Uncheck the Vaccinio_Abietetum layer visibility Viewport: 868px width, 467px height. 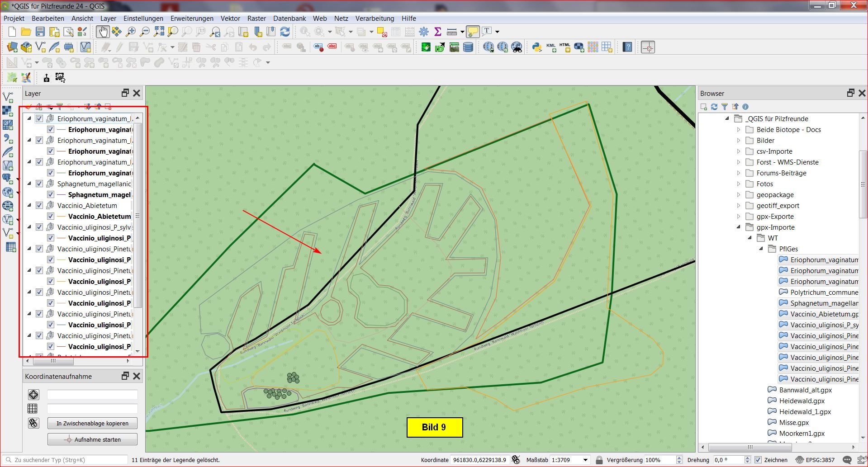(x=39, y=205)
